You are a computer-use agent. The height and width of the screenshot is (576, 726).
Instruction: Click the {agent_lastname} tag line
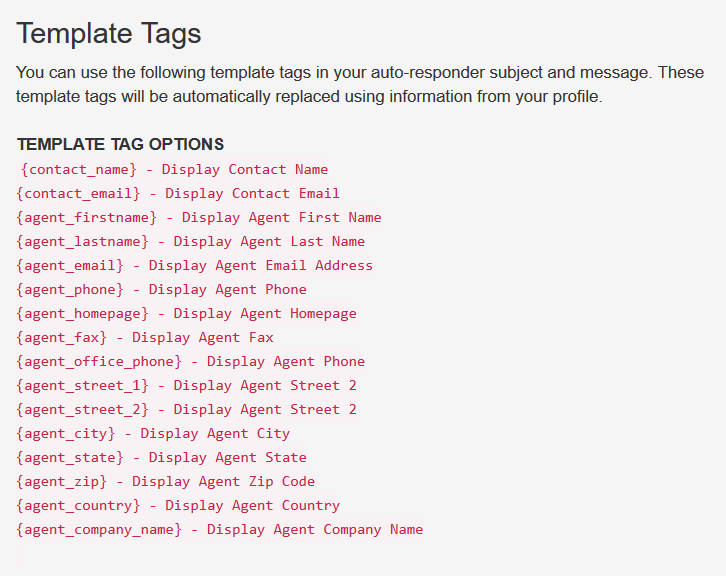tap(190, 242)
